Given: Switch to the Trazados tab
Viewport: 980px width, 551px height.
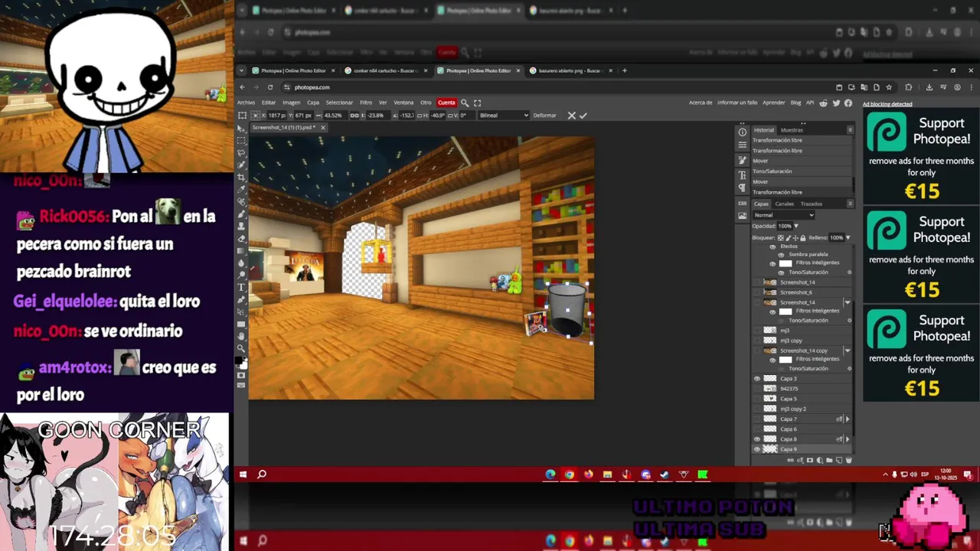Looking at the screenshot, I should (x=812, y=204).
